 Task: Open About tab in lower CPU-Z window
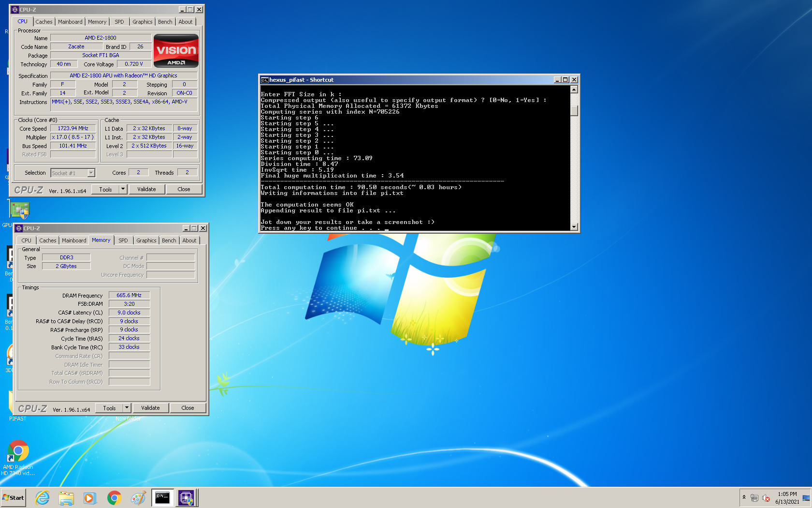[189, 240]
